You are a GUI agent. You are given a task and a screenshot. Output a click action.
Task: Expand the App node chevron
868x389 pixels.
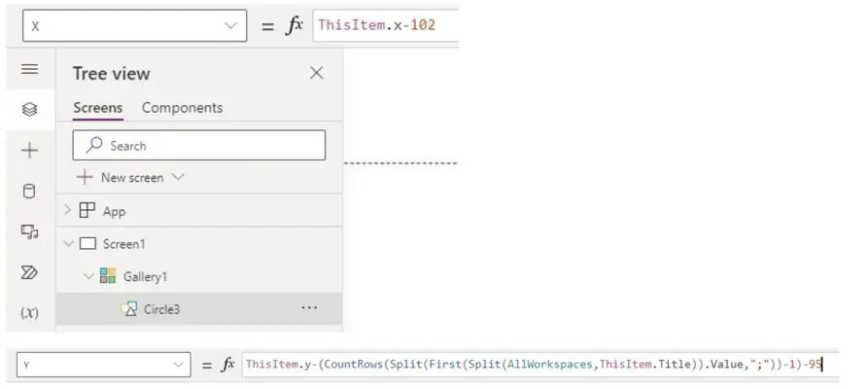67,210
